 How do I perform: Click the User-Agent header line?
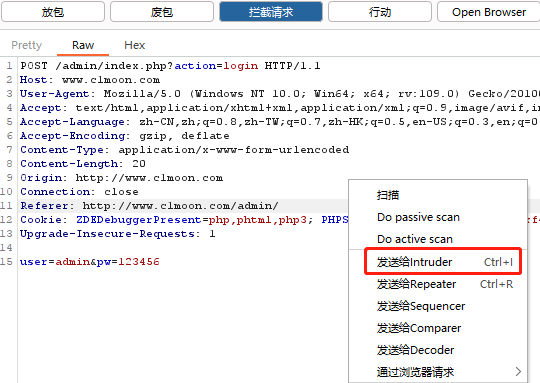coord(280,94)
